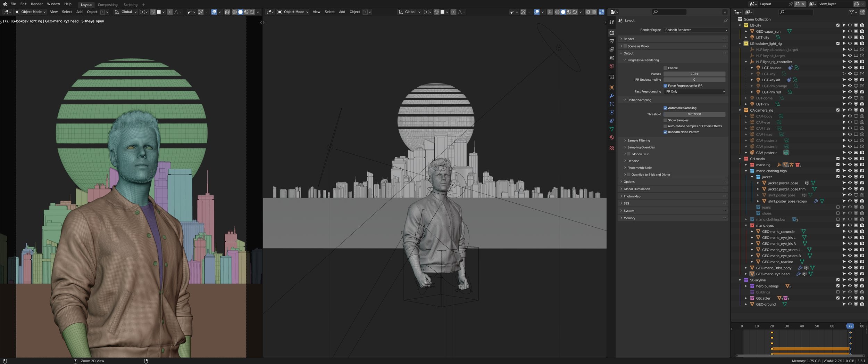868x364 pixels.
Task: Open the Material properties tab
Action: (x=611, y=137)
